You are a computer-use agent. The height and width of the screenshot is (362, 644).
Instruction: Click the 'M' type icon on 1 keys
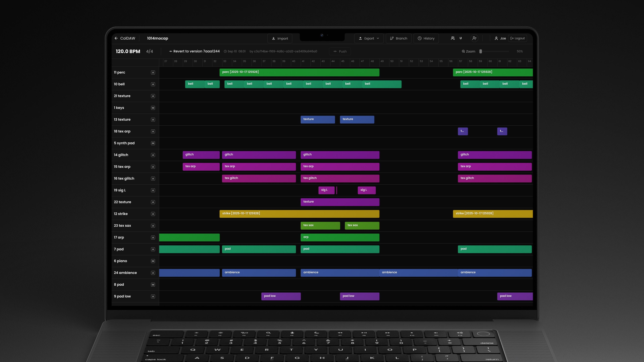coord(153,108)
